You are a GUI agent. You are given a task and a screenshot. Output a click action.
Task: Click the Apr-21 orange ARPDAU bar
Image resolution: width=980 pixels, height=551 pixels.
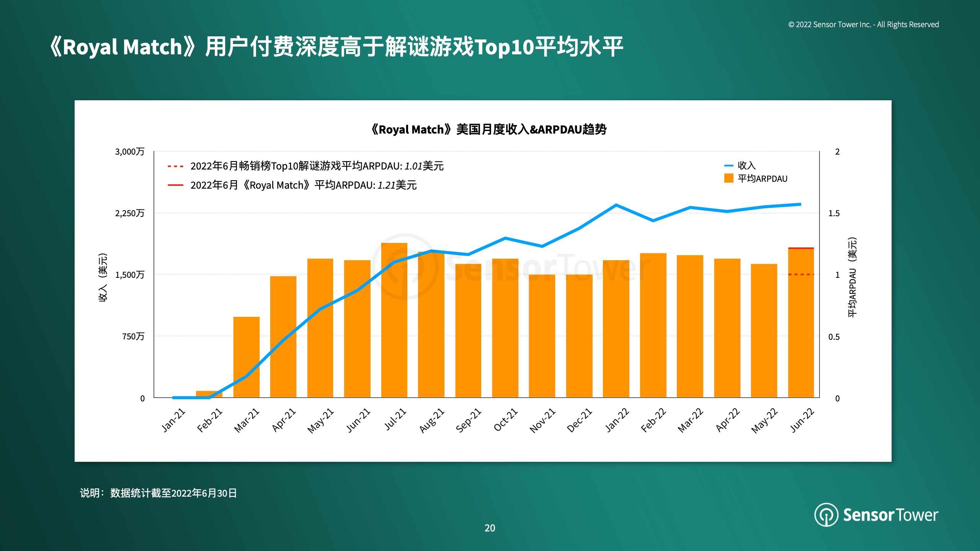(283, 337)
